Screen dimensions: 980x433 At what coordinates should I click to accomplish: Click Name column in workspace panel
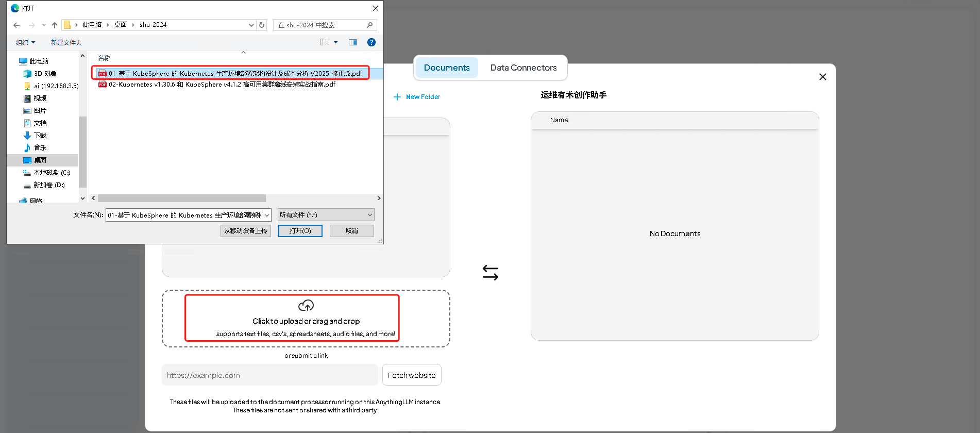(559, 120)
